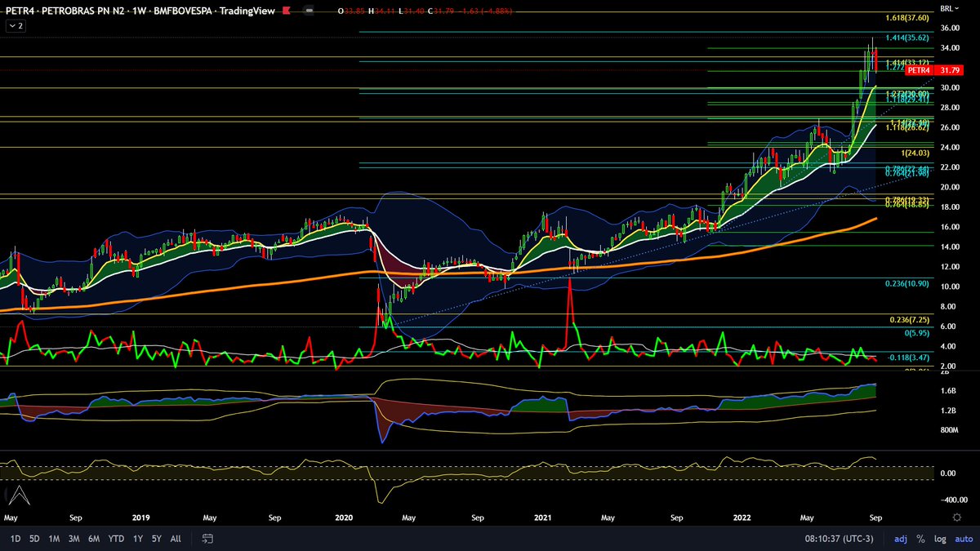
Task: Click the 0.236(10.90) Fibonacci level label
Action: click(x=908, y=283)
